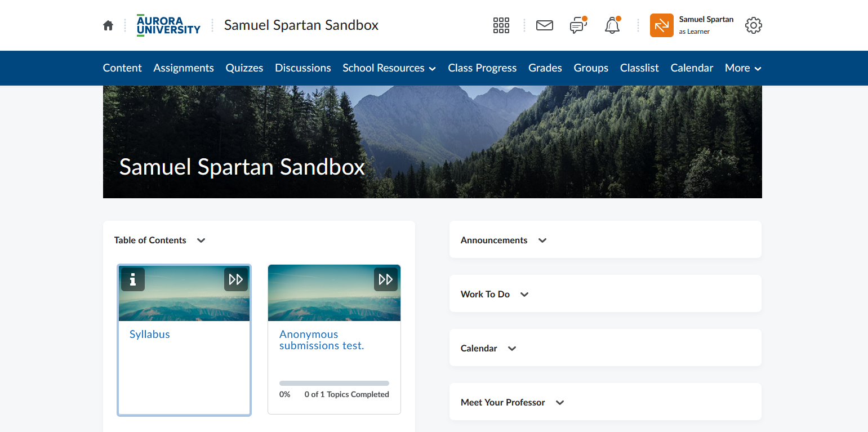Open Classlist in the navbar
868x432 pixels.
(x=639, y=68)
